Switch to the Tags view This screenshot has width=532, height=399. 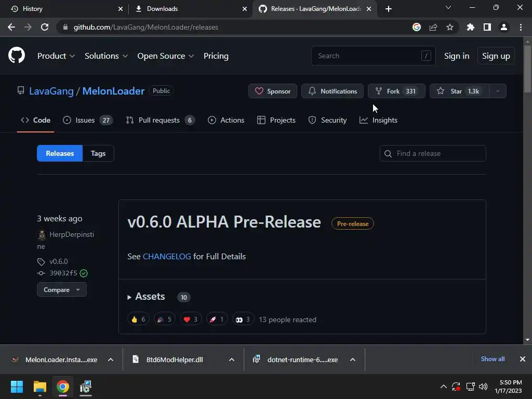pos(98,153)
